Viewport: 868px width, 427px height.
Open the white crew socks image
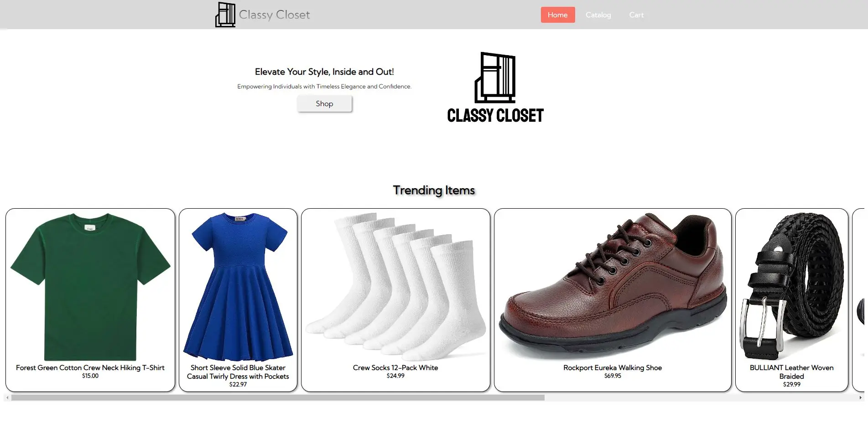pos(395,287)
